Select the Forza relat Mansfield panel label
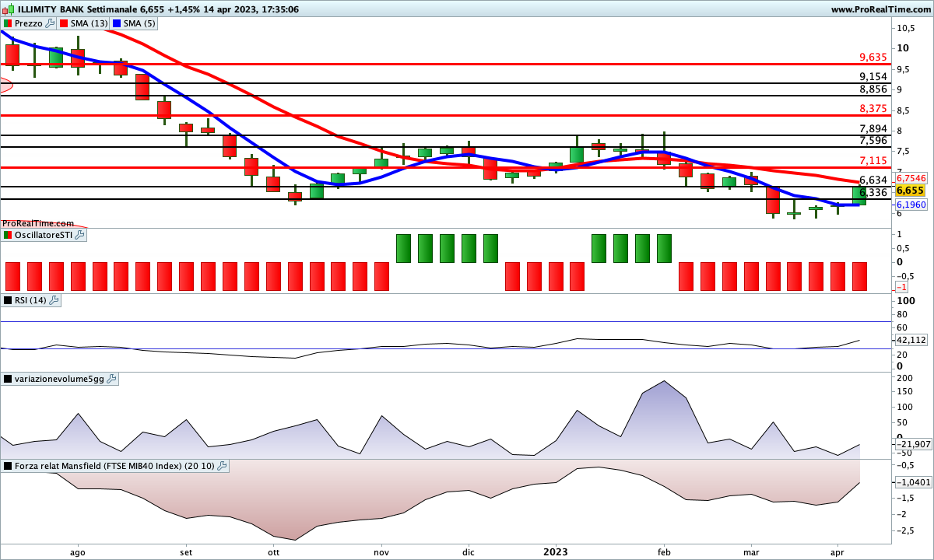The width and height of the screenshot is (934, 560). pos(114,466)
